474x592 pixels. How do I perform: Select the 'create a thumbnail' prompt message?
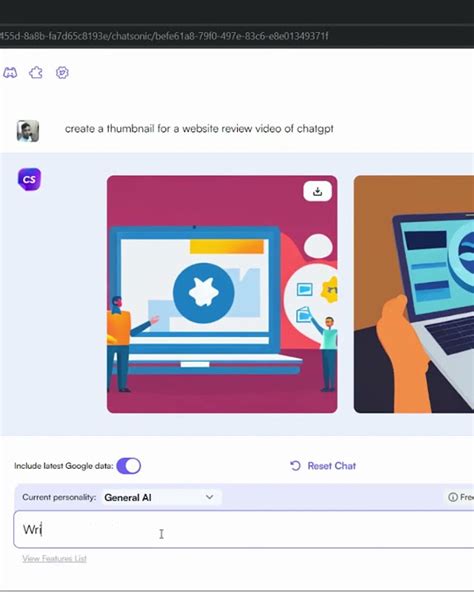199,129
